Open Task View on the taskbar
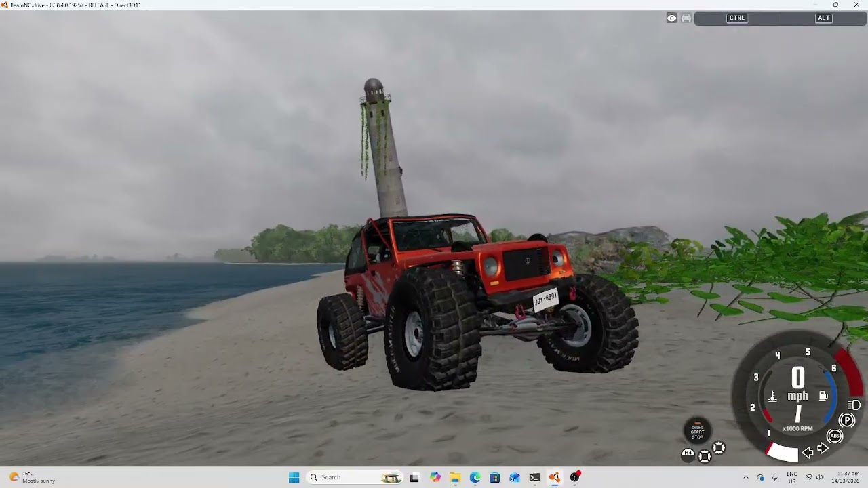This screenshot has height=488, width=868. pos(414,477)
